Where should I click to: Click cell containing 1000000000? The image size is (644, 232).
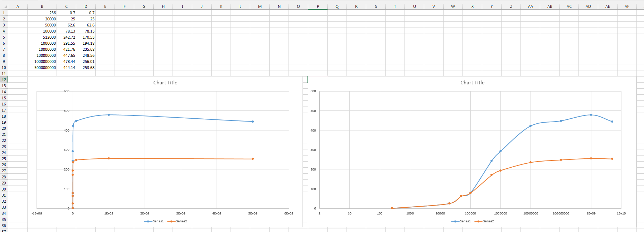coord(42,61)
